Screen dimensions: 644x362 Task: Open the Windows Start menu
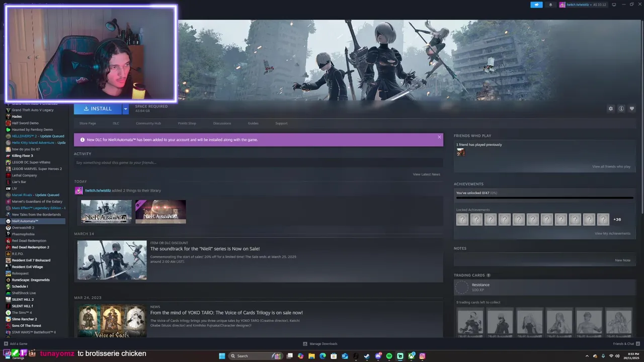pos(222,356)
